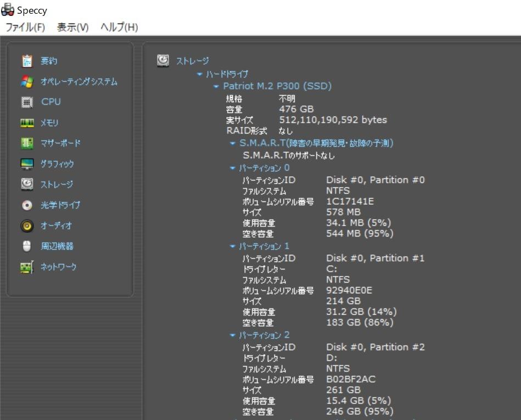Viewport: 521px width, 420px height.
Task: Click volume serial B02BF2AC
Action: 351,379
